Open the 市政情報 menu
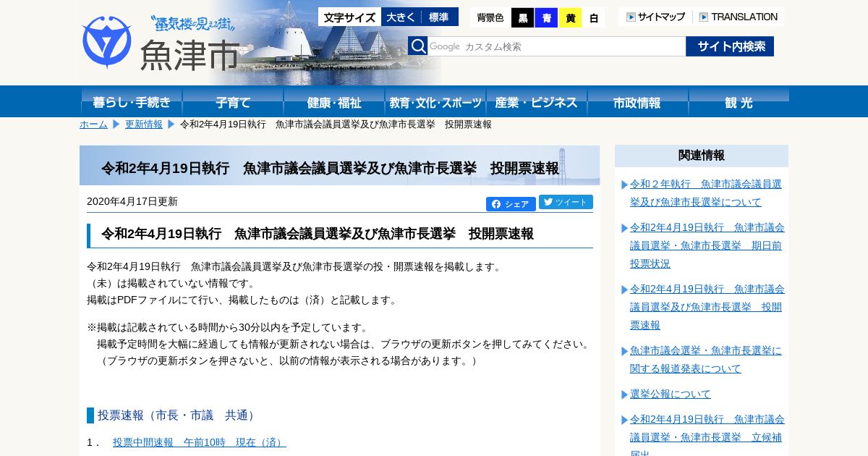Screen dimensions: 868x456 click(638, 101)
